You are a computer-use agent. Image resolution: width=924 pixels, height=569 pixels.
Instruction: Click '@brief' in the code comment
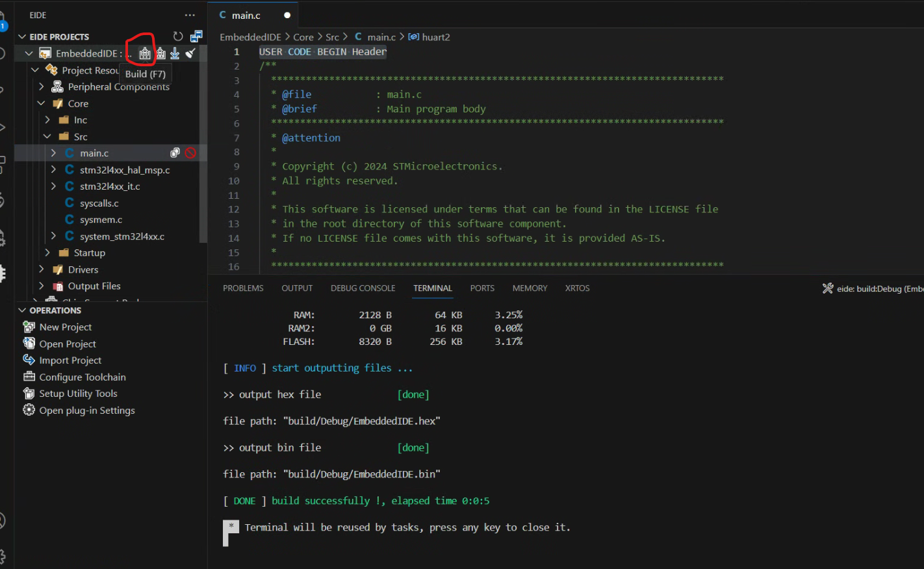300,109
